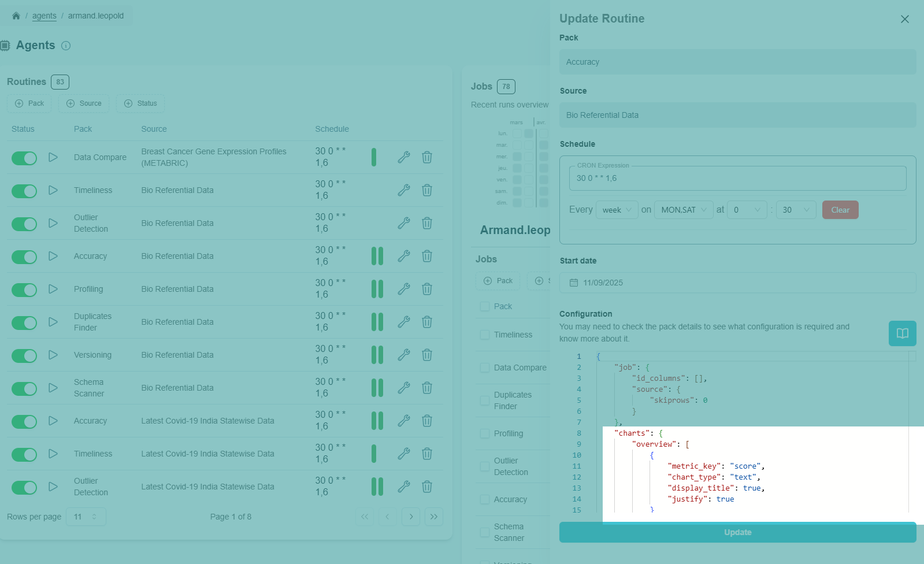Click the Update button
Screen dimensions: 924x564
coord(737,532)
